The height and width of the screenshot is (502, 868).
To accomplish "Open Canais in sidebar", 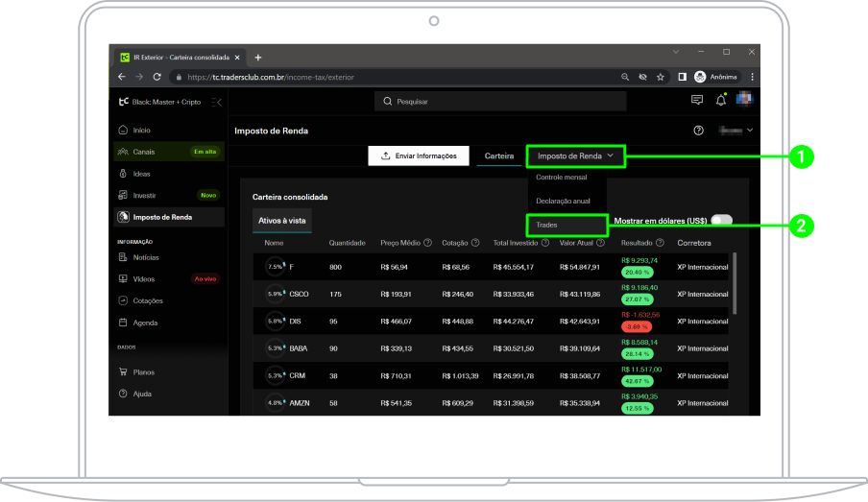I will [169, 152].
